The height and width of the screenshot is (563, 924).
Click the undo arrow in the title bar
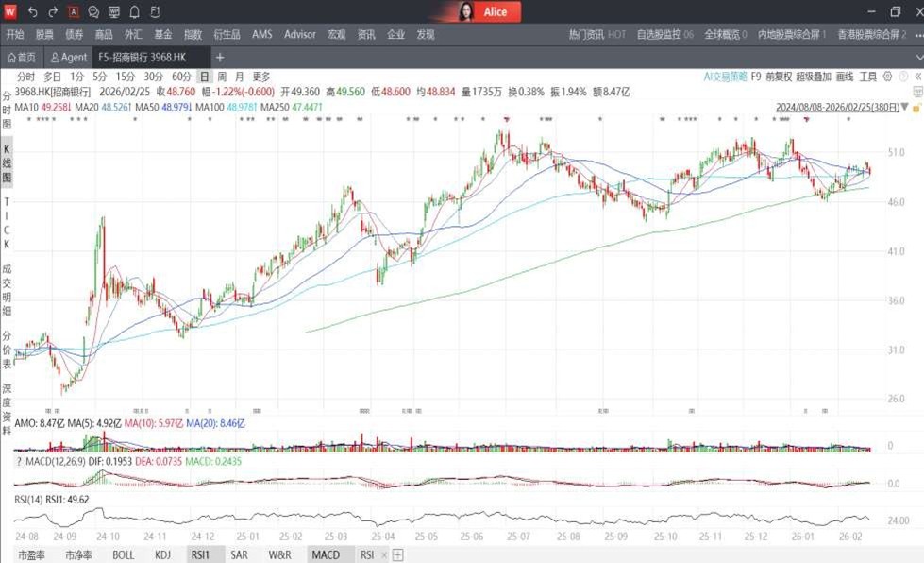click(x=32, y=12)
